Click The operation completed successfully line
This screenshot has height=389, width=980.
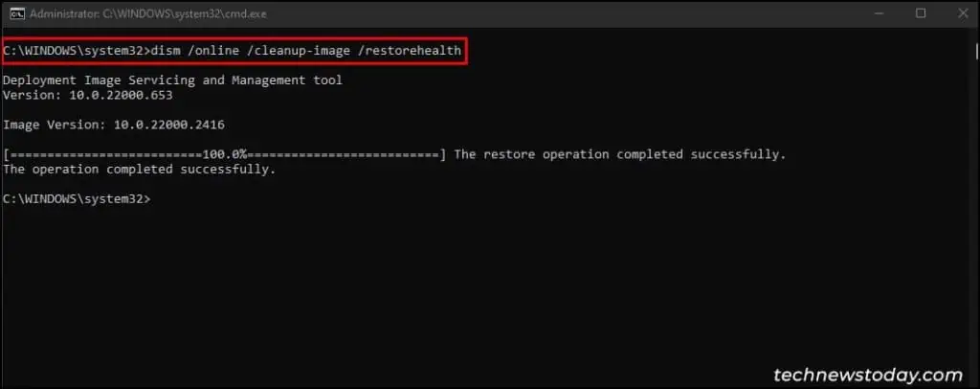pyautogui.click(x=139, y=170)
